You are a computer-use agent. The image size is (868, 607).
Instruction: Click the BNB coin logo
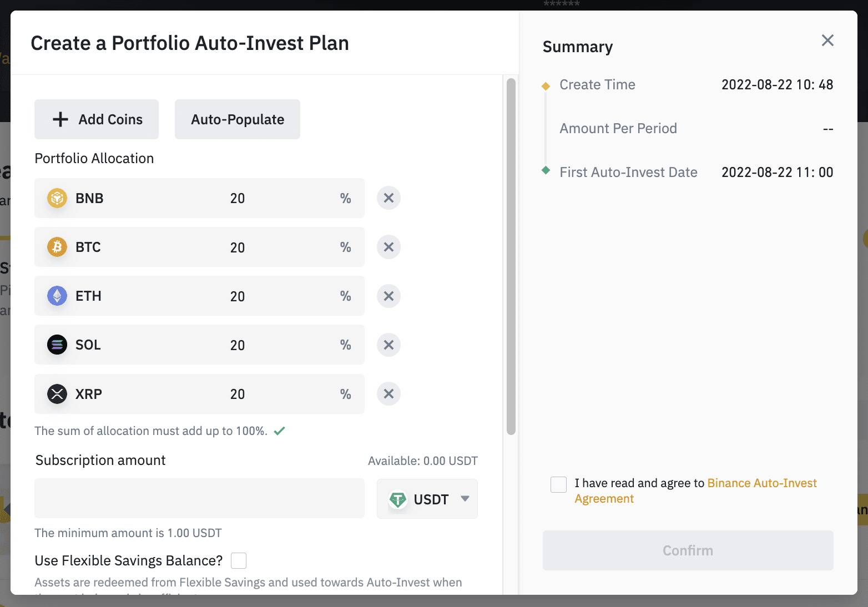(57, 198)
